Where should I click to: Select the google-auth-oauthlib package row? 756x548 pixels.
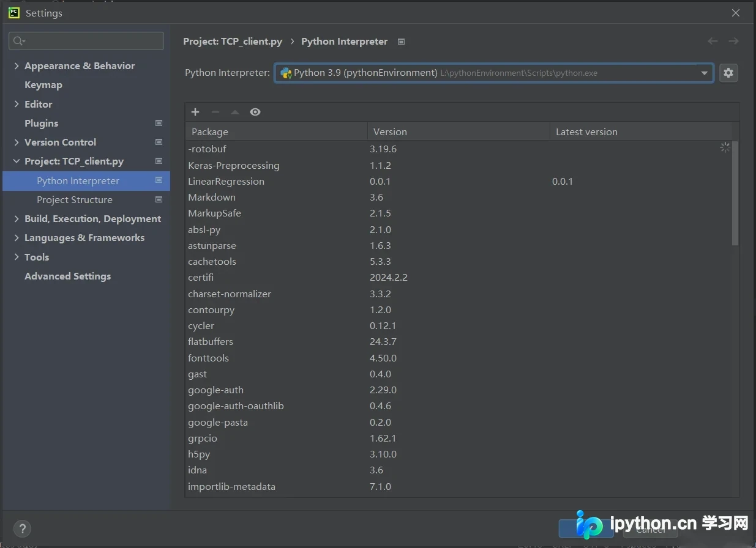tap(458, 406)
